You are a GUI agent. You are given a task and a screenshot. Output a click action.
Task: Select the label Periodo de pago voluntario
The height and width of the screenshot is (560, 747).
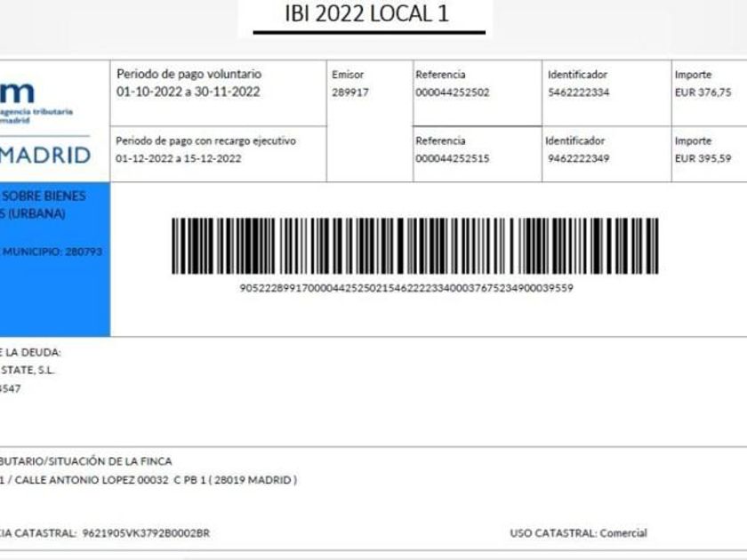tap(189, 74)
